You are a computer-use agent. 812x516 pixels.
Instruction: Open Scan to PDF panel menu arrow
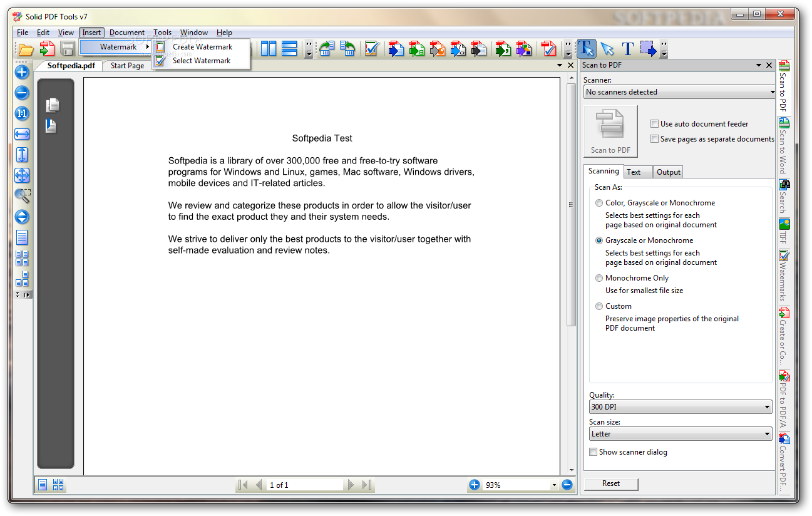pos(759,65)
